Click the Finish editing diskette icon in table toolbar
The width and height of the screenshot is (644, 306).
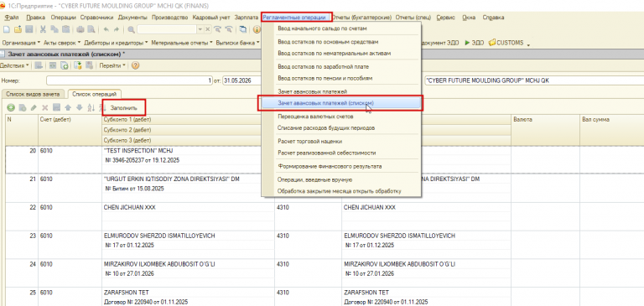[x=57, y=107]
